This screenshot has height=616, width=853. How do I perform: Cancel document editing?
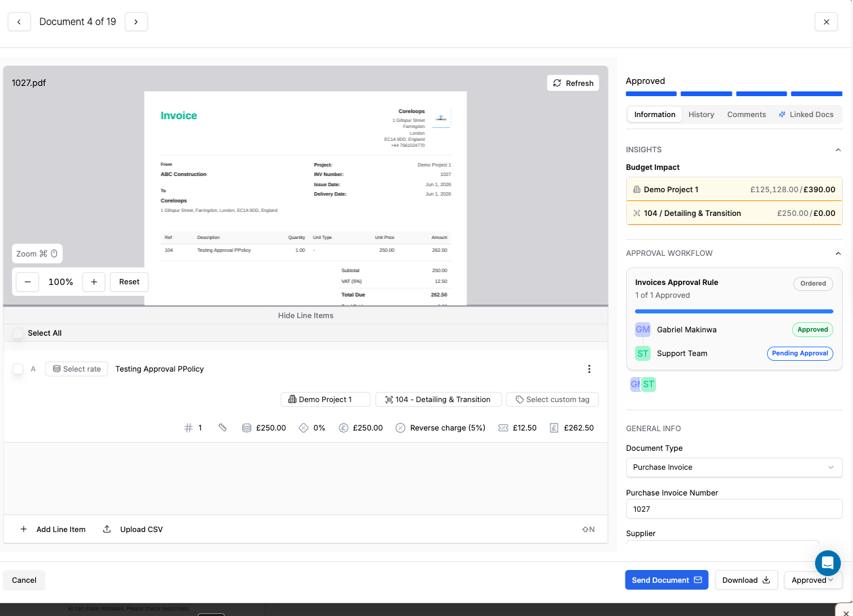[24, 580]
